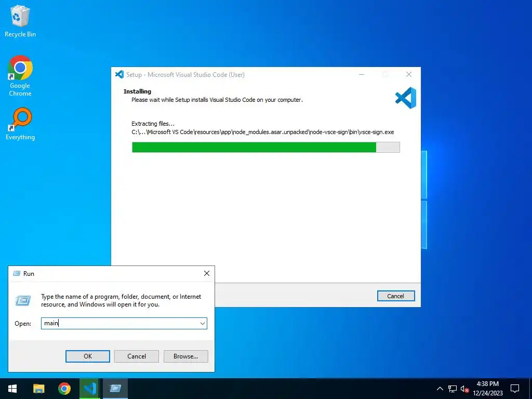Image resolution: width=532 pixels, height=399 pixels.
Task: Click the Run program icon beside description
Action: (23, 300)
